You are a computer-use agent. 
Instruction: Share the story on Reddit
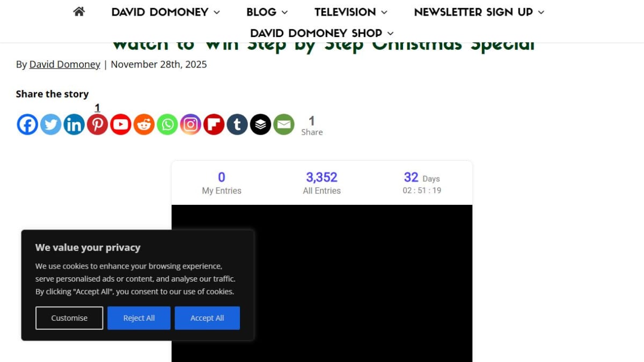(x=144, y=124)
